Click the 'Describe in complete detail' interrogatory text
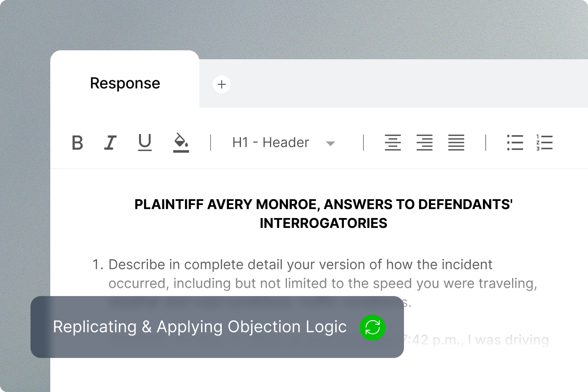The width and height of the screenshot is (588, 392). click(x=300, y=265)
